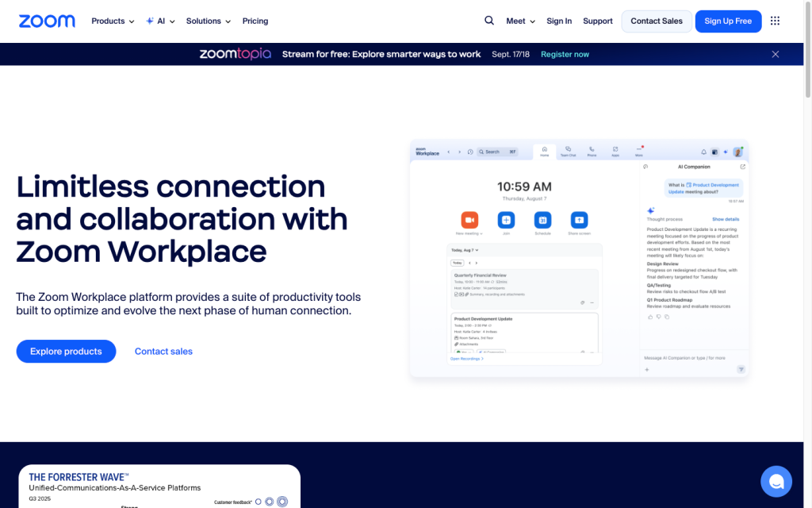Open the Forrester Wave report card
812x508 pixels.
click(159, 486)
